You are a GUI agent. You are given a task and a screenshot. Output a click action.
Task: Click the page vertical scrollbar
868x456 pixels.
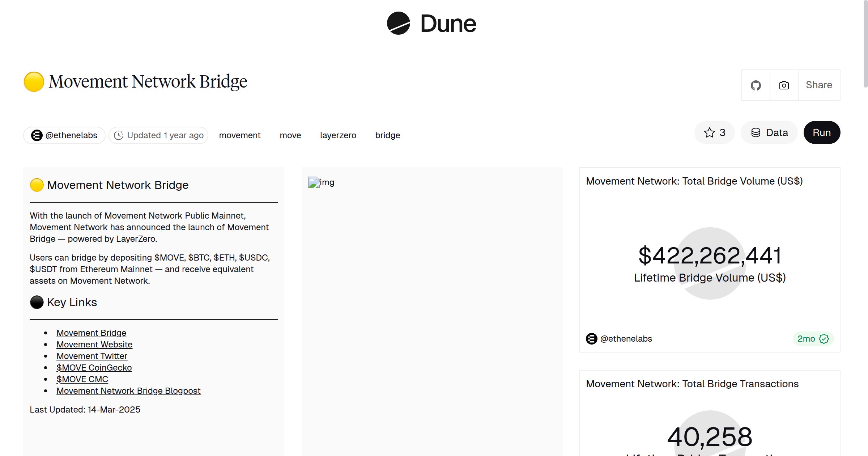865,43
